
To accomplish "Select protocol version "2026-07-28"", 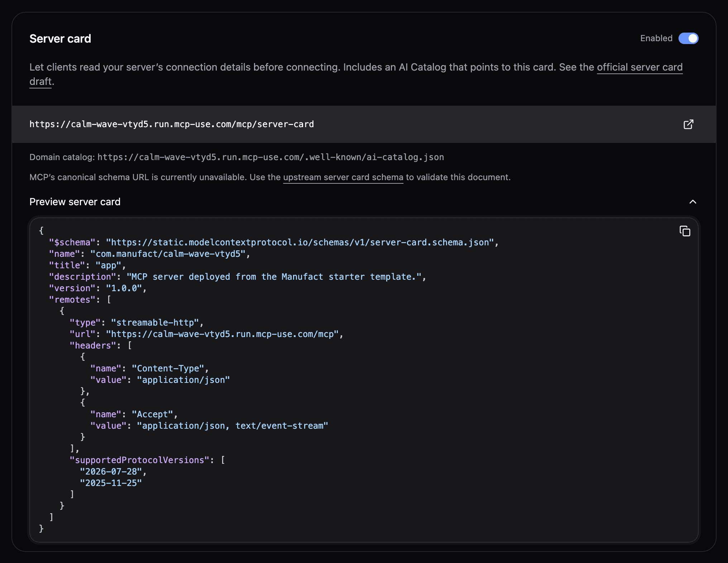I will coord(111,472).
